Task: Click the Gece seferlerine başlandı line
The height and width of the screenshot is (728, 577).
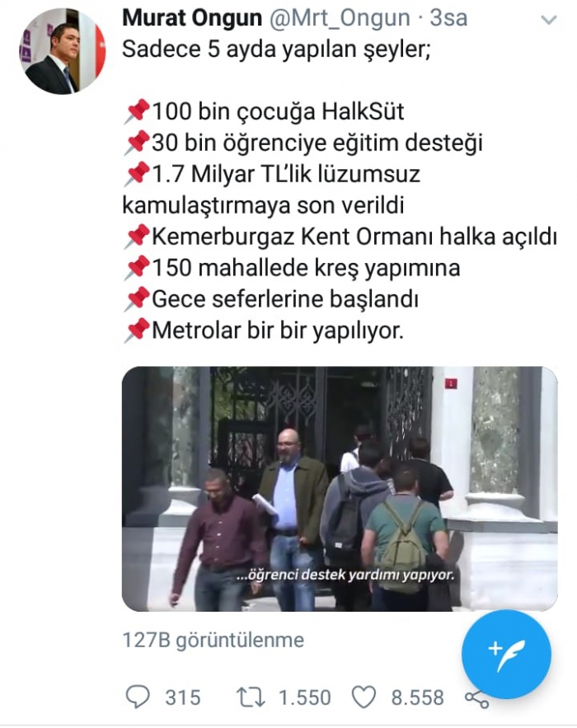Action: [271, 299]
